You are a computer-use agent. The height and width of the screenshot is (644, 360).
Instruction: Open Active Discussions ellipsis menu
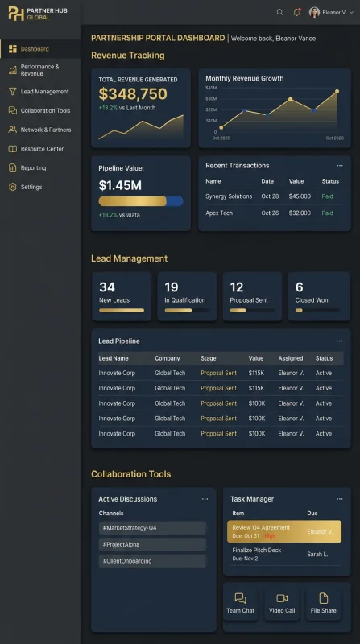(205, 499)
